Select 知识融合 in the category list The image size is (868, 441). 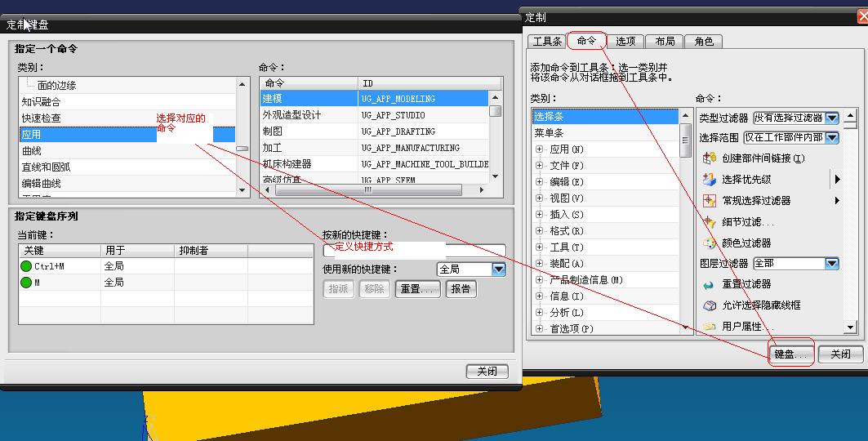pyautogui.click(x=127, y=102)
